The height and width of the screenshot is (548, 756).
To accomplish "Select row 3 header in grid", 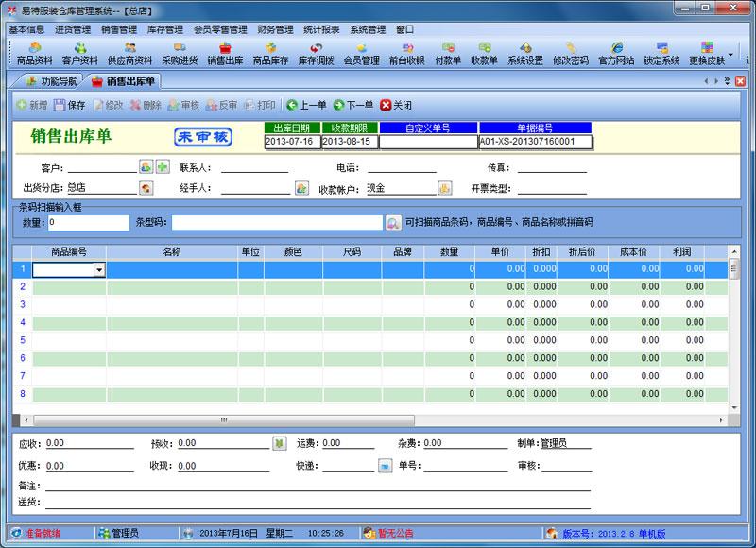I will [x=22, y=304].
